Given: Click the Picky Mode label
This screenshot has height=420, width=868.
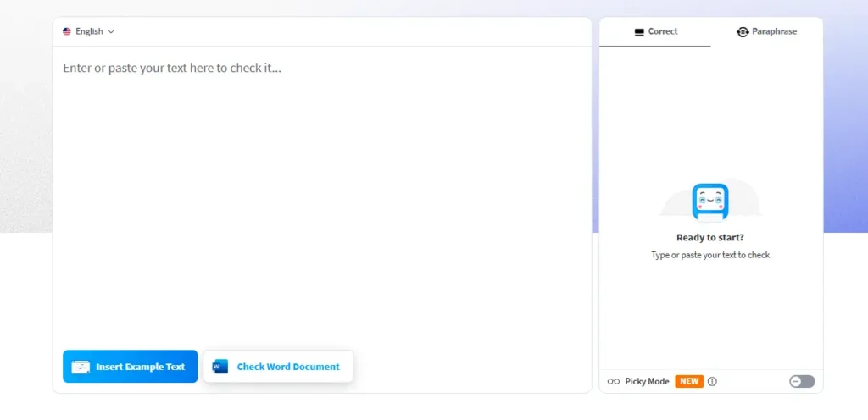Looking at the screenshot, I should 647,381.
